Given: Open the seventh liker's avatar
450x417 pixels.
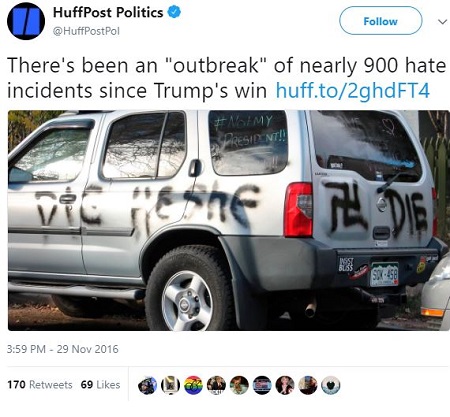Looking at the screenshot, I should coord(285,385).
